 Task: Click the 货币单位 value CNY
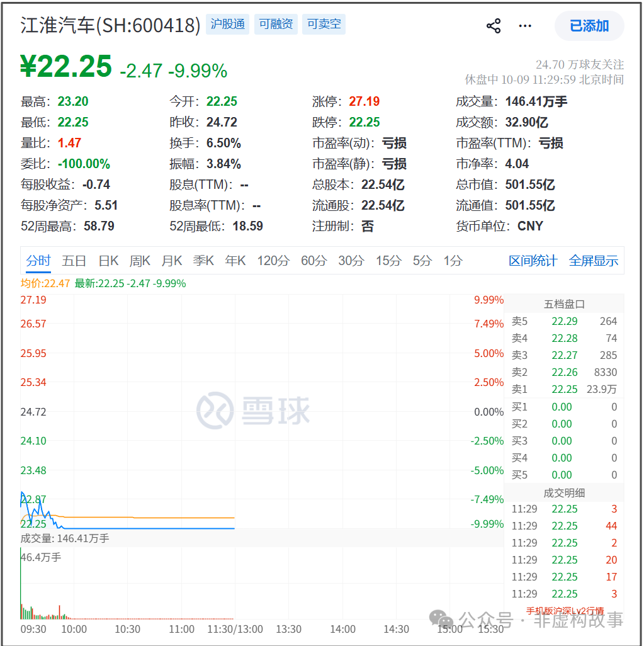click(530, 226)
